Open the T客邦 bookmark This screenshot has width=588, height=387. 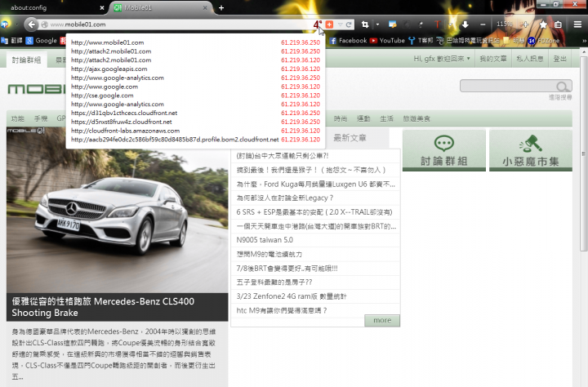pos(421,41)
